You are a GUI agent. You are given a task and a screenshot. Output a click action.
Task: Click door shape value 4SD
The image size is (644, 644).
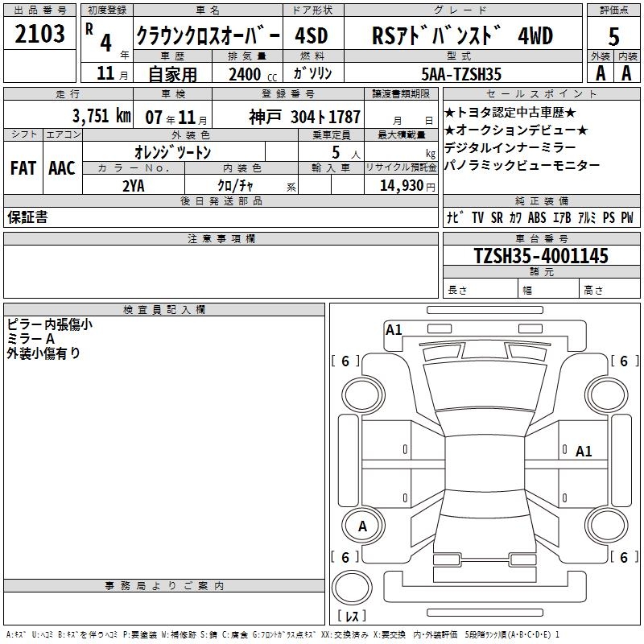coord(312,35)
